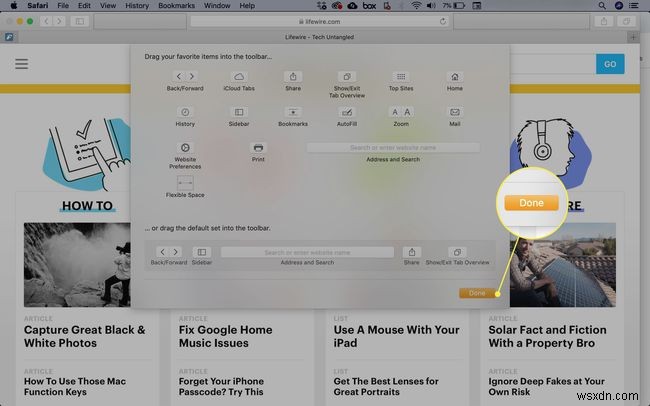The height and width of the screenshot is (406, 650).
Task: Click the volume icon in menu bar
Action: click(x=431, y=5)
